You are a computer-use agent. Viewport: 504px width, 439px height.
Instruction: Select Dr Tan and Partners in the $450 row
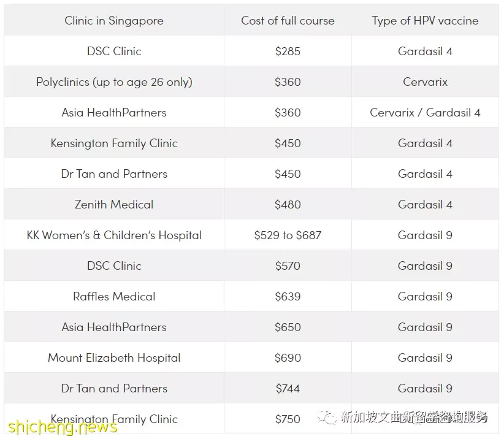point(114,174)
